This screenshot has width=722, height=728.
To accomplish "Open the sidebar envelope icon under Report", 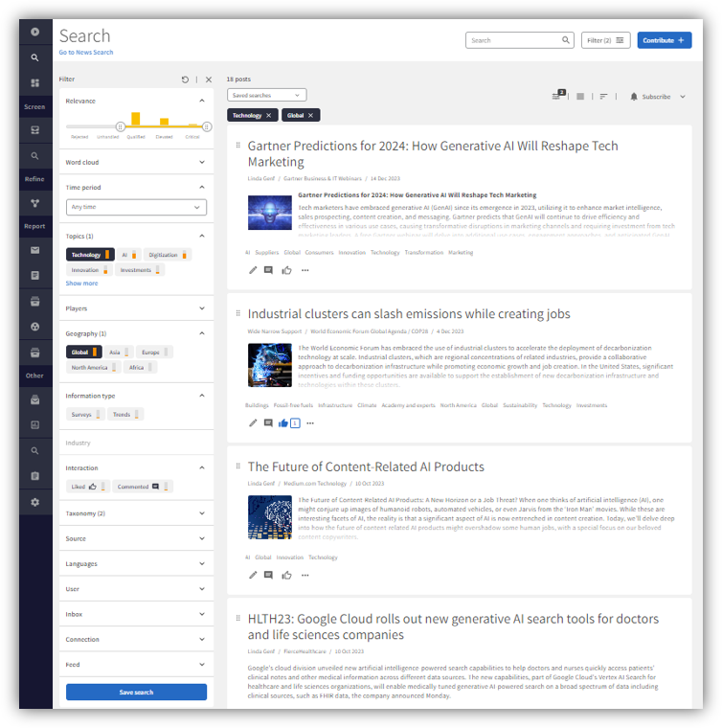I will click(34, 250).
